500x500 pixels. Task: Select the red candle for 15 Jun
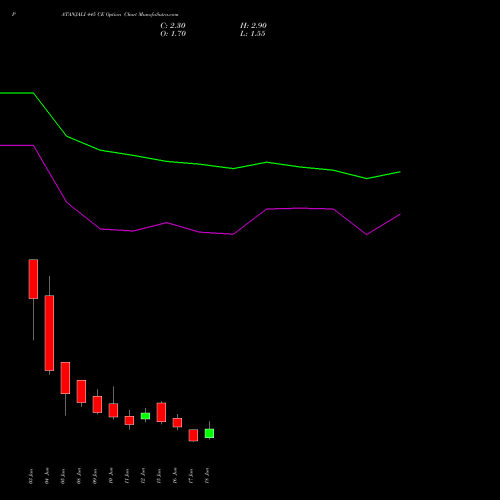[x=161, y=412]
